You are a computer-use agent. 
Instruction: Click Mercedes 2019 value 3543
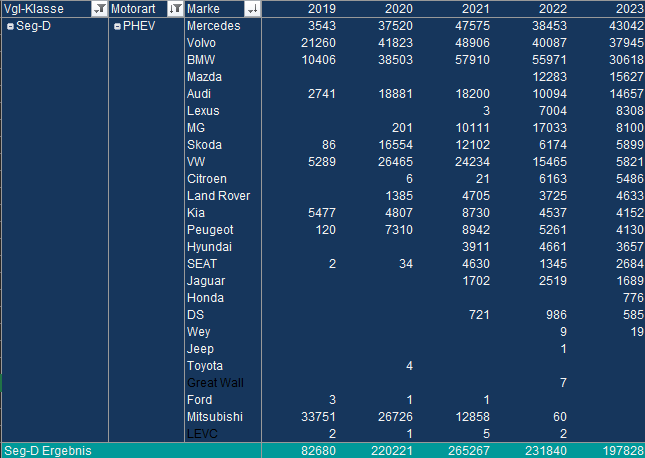coord(322,26)
